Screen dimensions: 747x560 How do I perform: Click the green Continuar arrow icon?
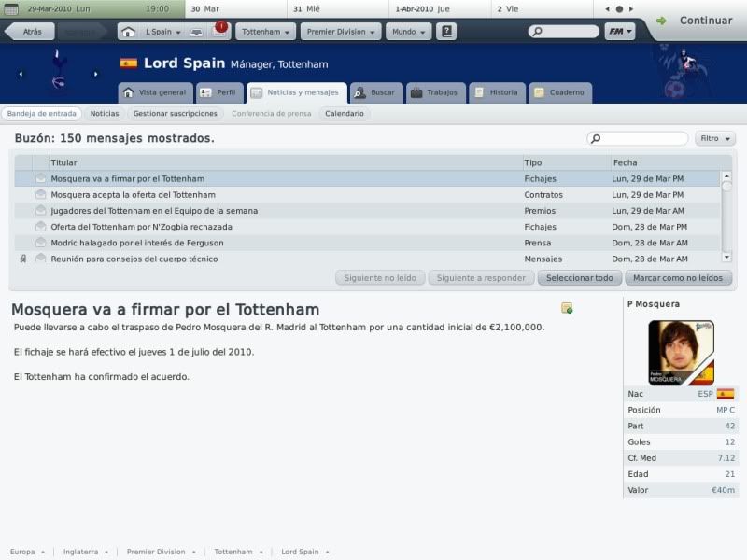tap(661, 21)
